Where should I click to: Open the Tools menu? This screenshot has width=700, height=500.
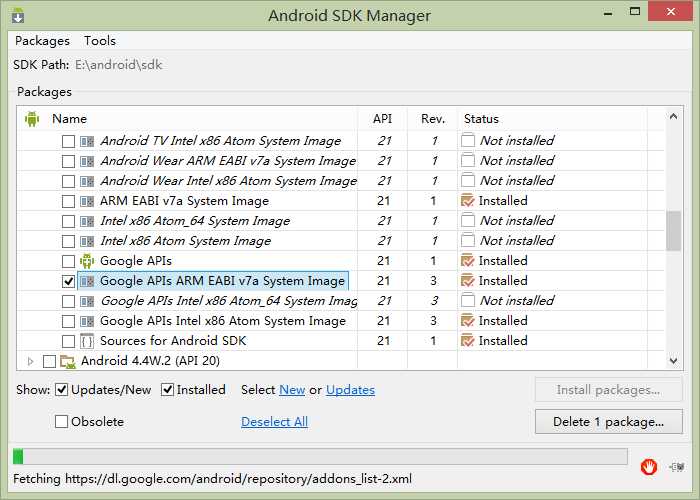point(100,41)
